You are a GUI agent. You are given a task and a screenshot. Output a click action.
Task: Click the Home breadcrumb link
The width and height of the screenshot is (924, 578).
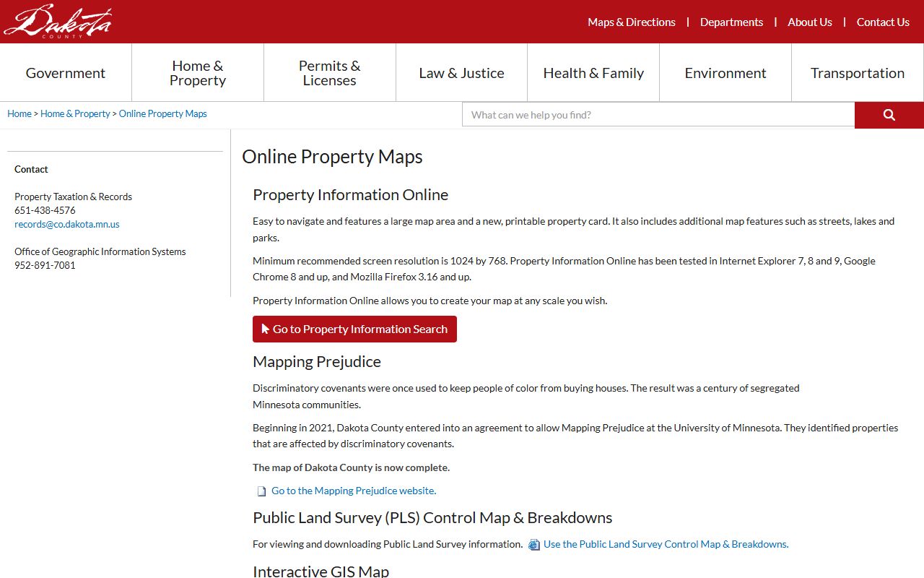(x=19, y=113)
